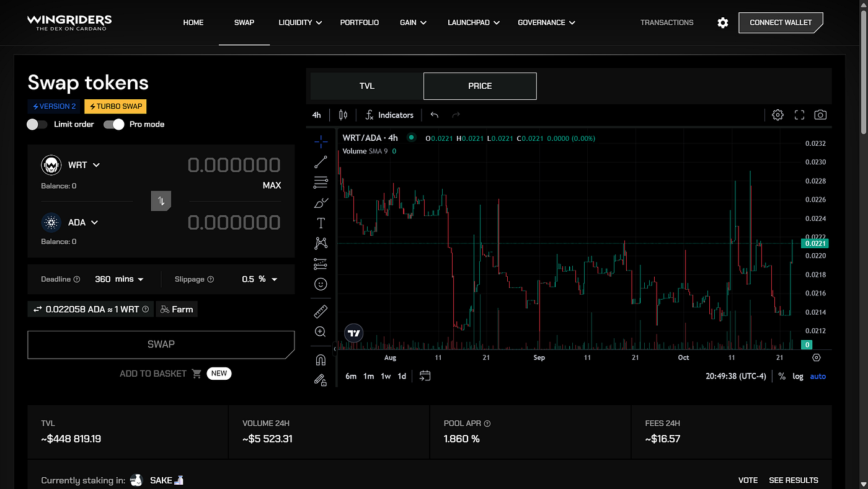Click the MAX amount button

[x=272, y=186]
